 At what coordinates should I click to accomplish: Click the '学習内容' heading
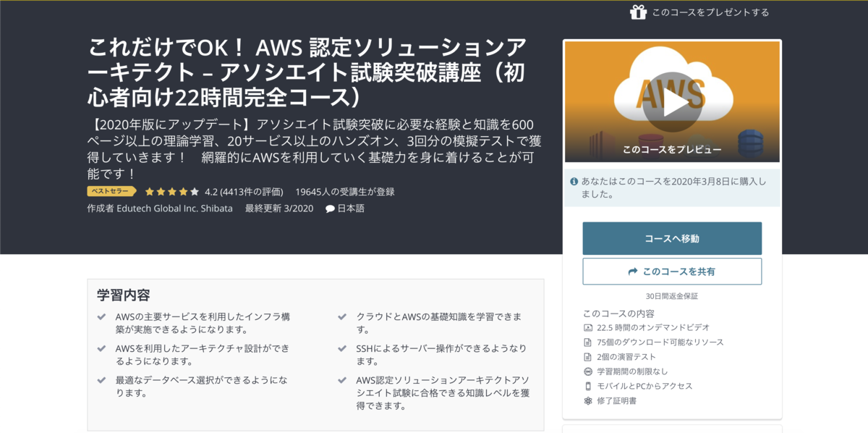click(124, 295)
